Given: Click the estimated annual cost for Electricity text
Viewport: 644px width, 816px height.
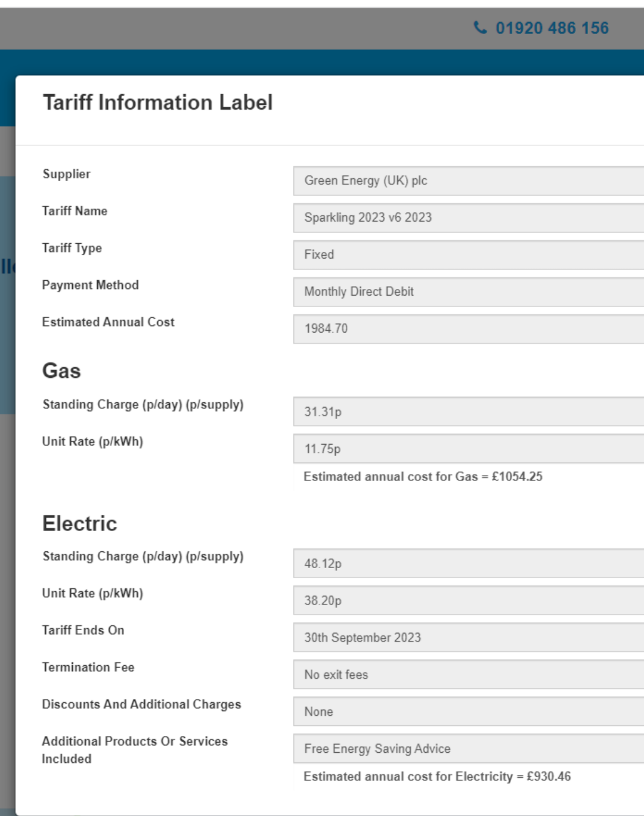Looking at the screenshot, I should pos(437,776).
